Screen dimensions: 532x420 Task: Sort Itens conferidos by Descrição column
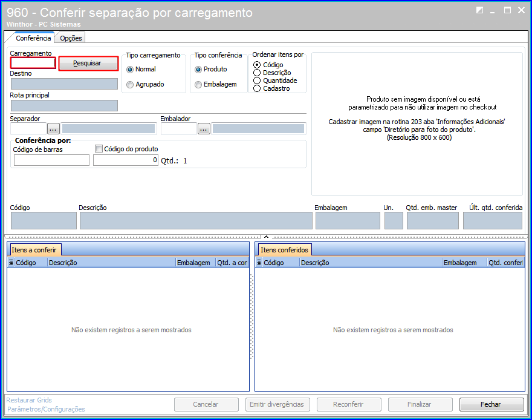pyautogui.click(x=371, y=263)
